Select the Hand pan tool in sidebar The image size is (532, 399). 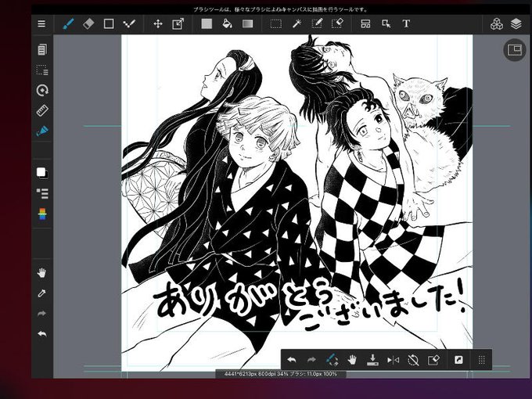click(x=41, y=273)
